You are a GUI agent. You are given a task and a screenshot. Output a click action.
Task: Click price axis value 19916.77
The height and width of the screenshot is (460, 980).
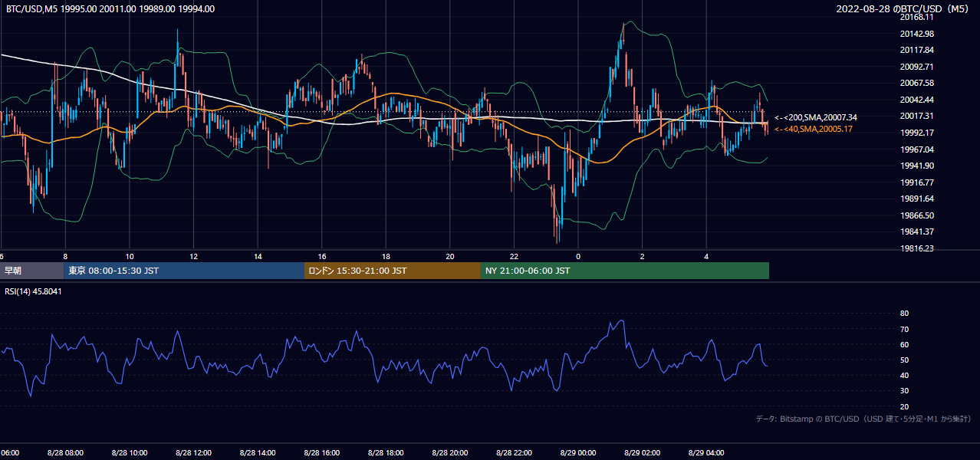click(917, 182)
